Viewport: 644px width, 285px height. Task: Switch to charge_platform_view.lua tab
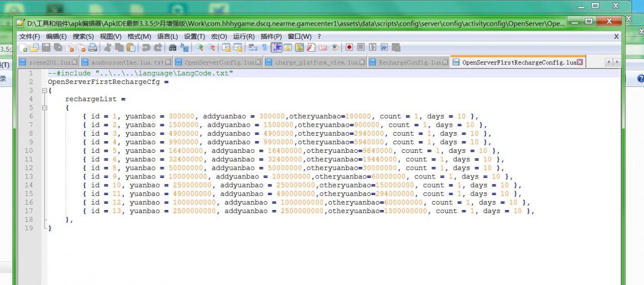316,62
